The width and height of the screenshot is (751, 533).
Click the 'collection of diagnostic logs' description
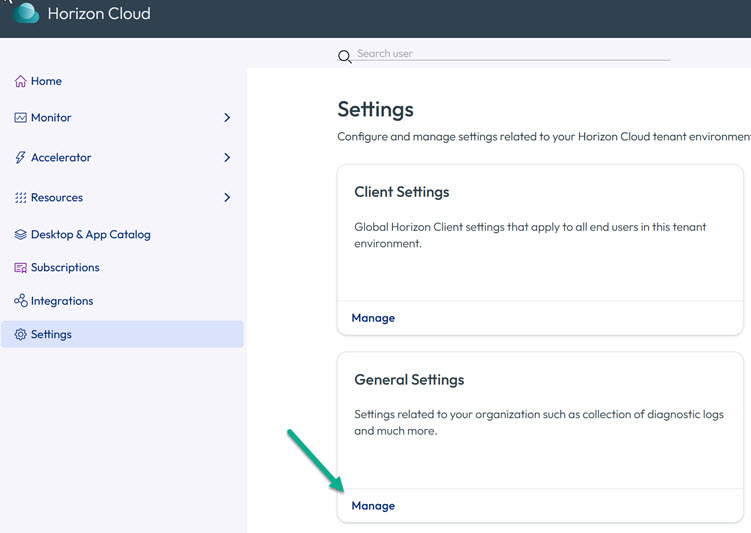pyautogui.click(x=539, y=422)
